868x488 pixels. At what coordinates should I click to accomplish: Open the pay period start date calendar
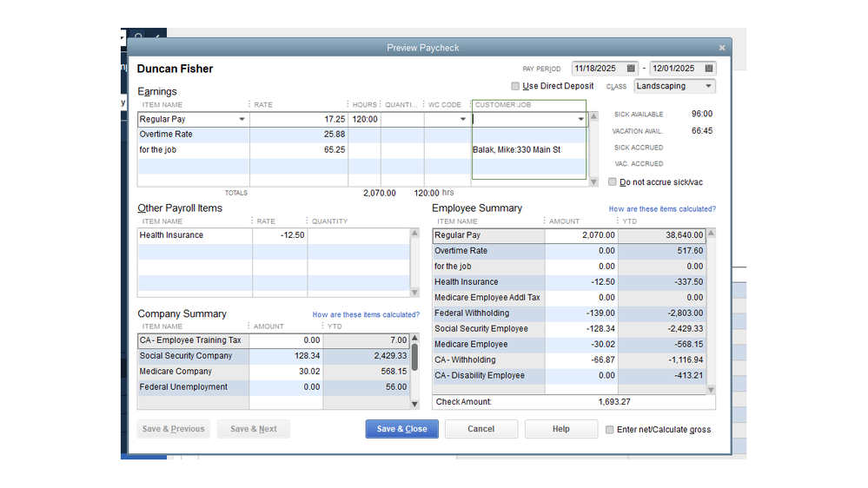point(631,69)
